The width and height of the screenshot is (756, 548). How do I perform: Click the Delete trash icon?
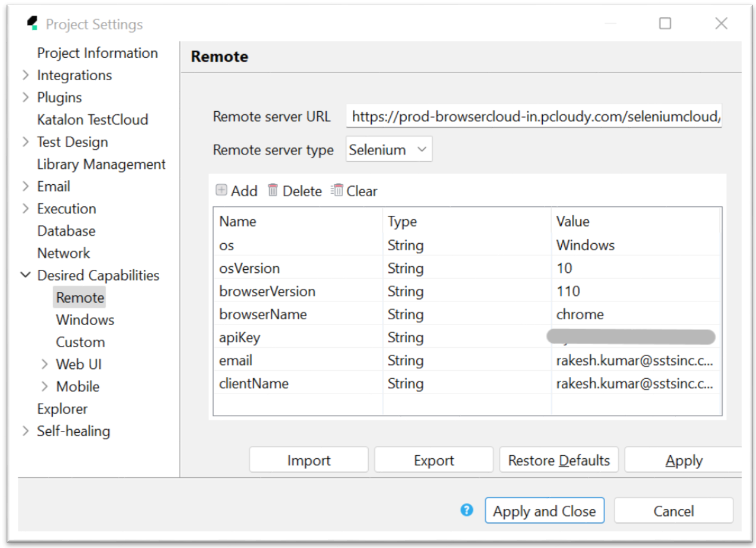(273, 191)
